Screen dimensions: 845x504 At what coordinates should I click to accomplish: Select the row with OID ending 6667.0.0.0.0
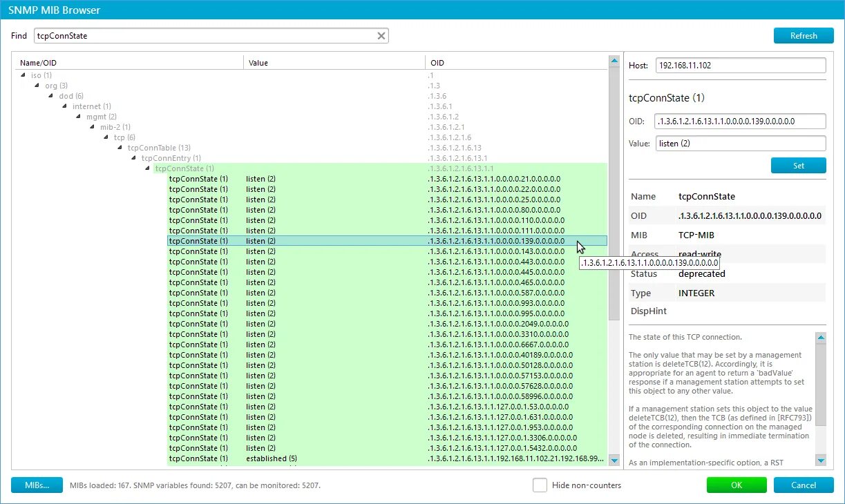pyautogui.click(x=387, y=345)
